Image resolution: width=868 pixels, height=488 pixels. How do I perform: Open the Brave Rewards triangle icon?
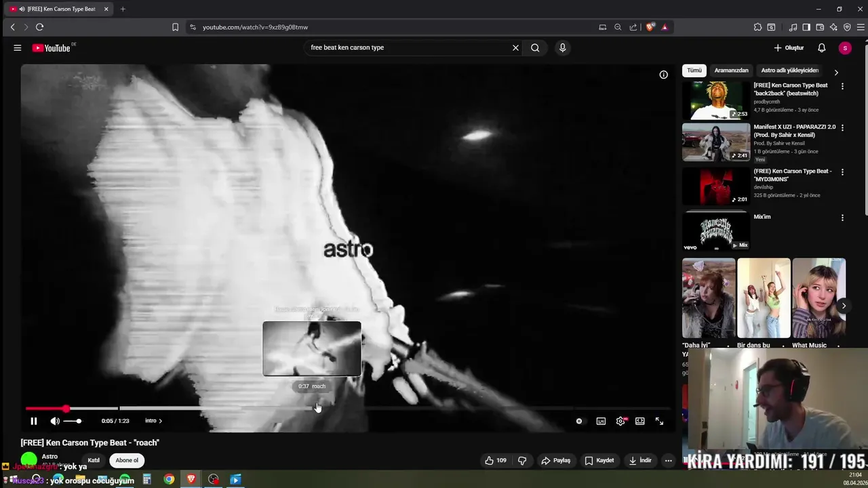click(665, 27)
